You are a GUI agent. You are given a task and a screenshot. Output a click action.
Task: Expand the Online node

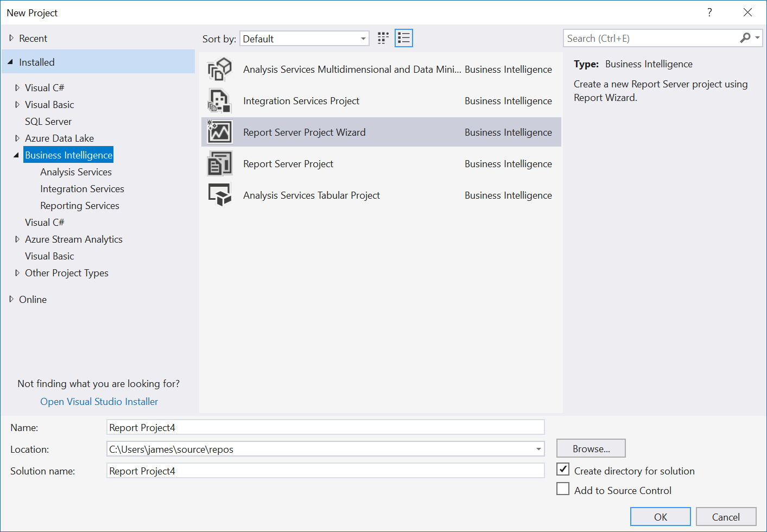[x=11, y=300]
